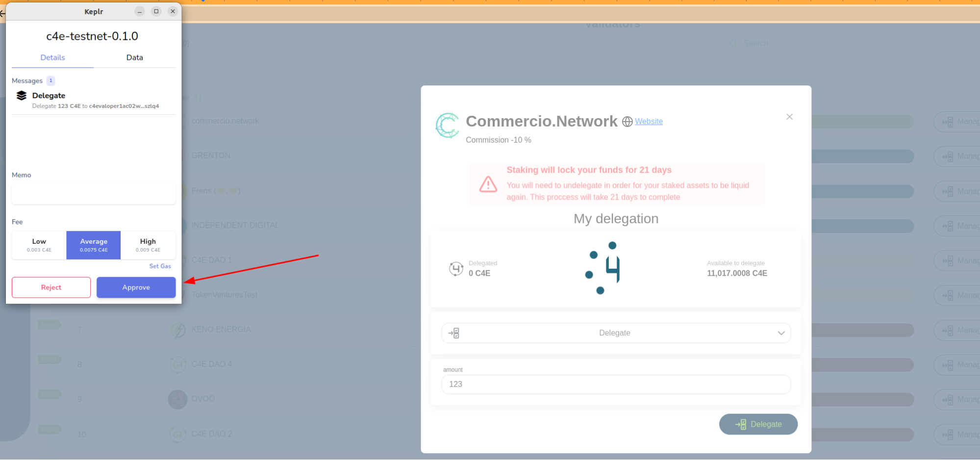Click the globe icon beside Website

[x=627, y=122]
